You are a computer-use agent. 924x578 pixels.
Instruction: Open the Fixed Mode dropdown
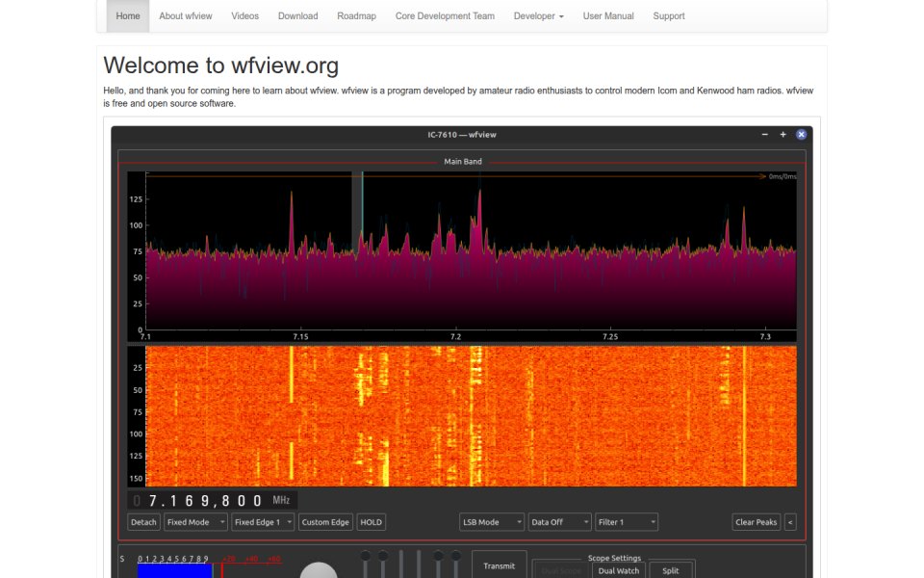195,522
